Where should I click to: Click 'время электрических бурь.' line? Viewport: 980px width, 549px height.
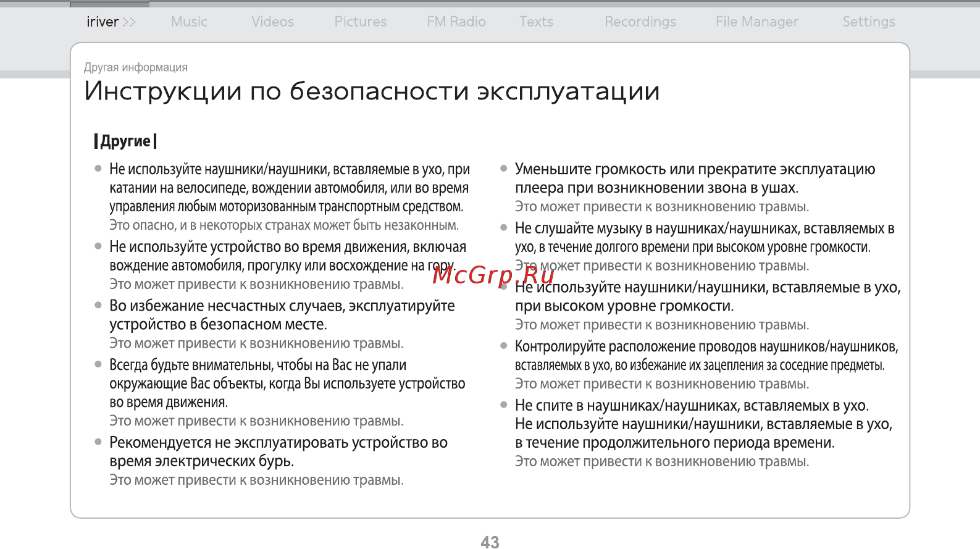[x=201, y=461]
